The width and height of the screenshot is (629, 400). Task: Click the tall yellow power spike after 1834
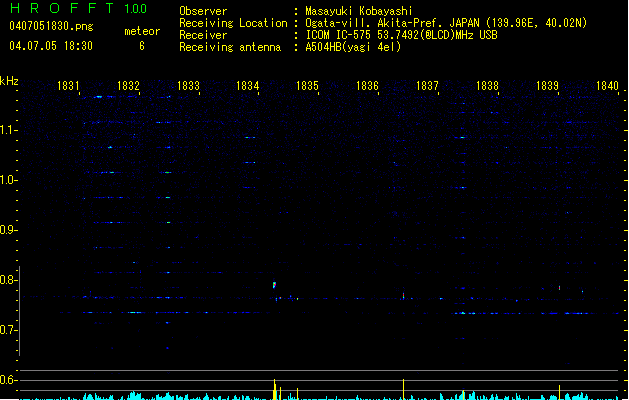click(x=275, y=389)
